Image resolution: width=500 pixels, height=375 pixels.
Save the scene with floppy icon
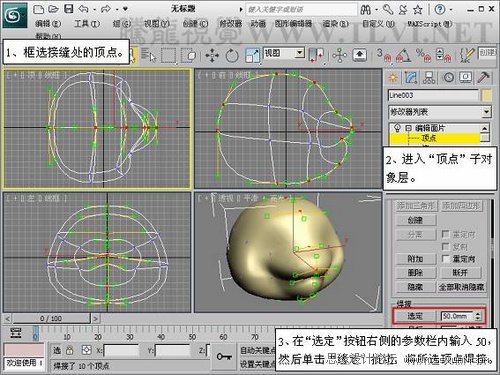[69, 9]
